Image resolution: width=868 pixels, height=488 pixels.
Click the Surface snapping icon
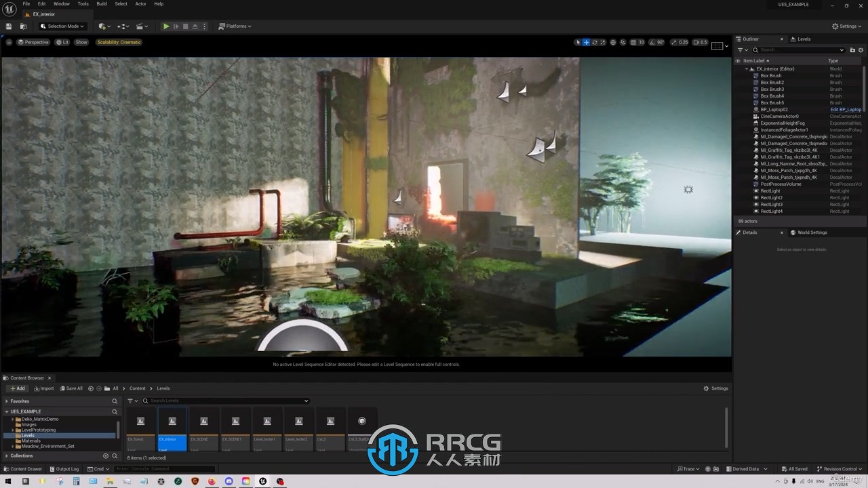click(623, 42)
